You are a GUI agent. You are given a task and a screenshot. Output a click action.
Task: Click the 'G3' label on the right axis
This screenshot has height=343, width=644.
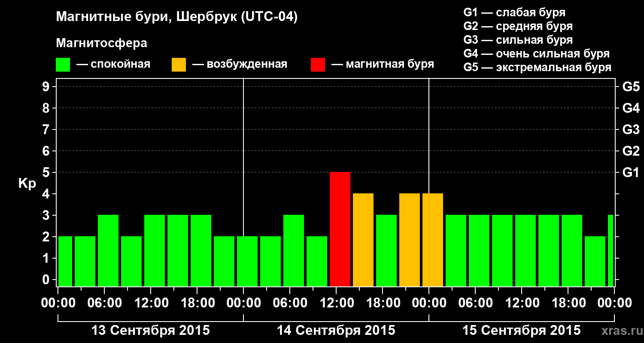tap(631, 130)
